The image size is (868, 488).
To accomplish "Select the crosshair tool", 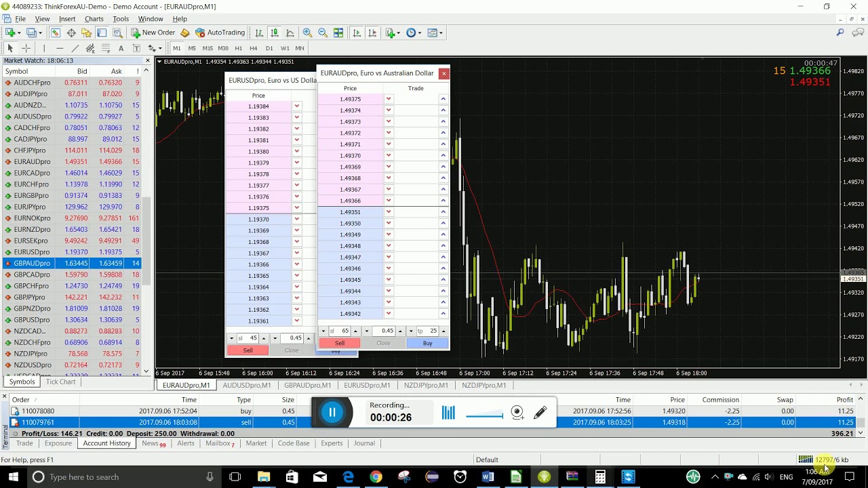I will (x=26, y=48).
